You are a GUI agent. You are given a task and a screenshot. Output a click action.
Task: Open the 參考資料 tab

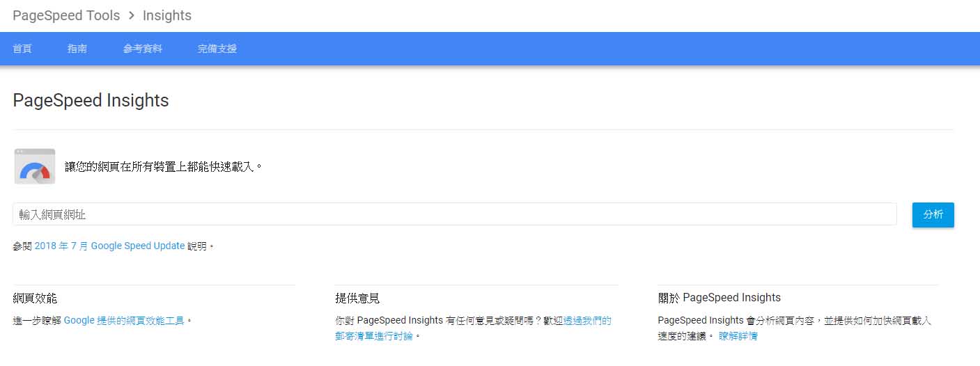click(x=143, y=49)
